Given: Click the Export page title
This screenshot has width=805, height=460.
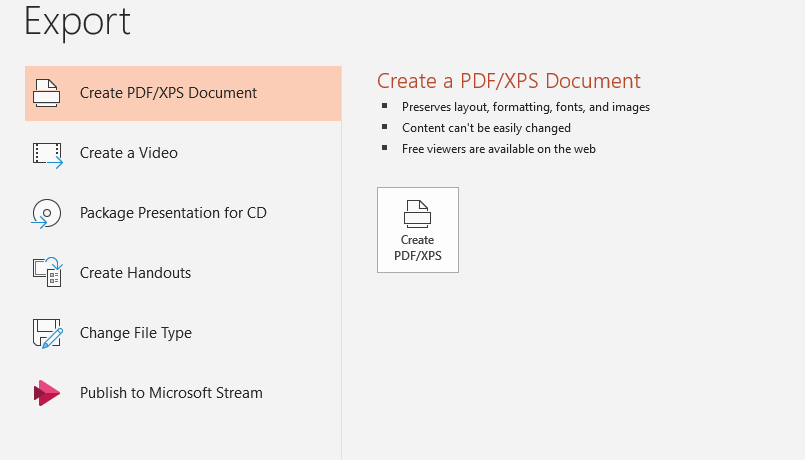Looking at the screenshot, I should click(77, 21).
